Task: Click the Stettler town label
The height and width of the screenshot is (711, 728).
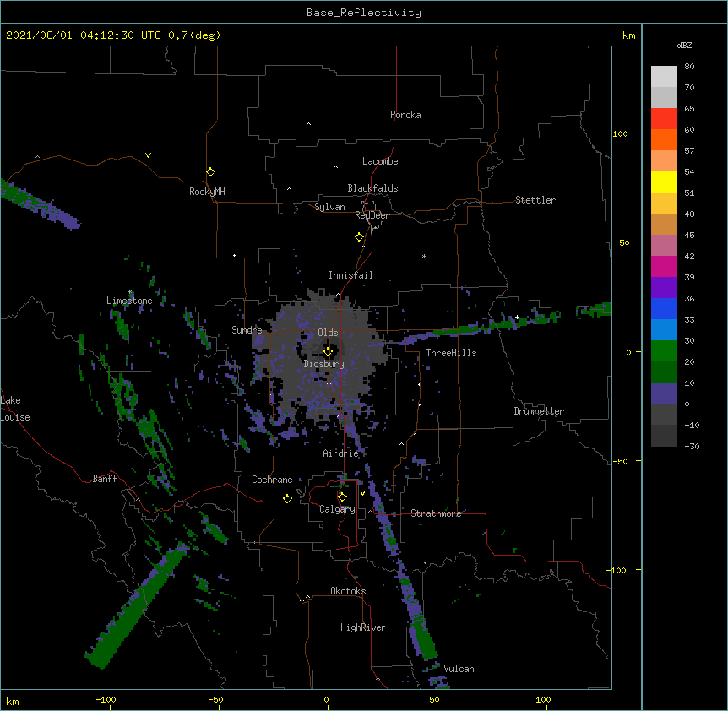Action: pyautogui.click(x=535, y=200)
